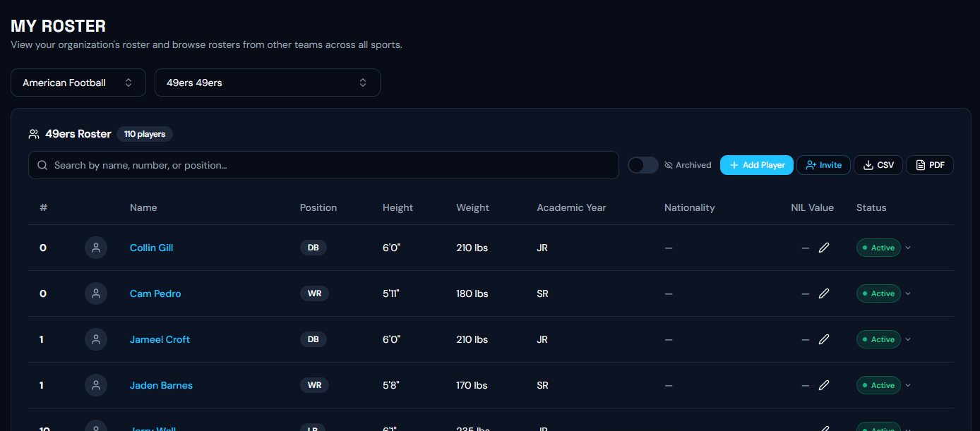
Task: Open Jaden Barnes' player profile
Action: 161,385
